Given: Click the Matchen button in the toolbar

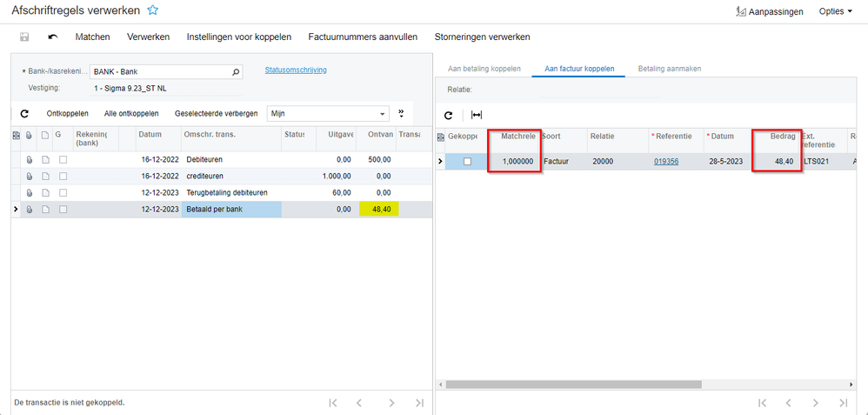Looking at the screenshot, I should [x=92, y=37].
